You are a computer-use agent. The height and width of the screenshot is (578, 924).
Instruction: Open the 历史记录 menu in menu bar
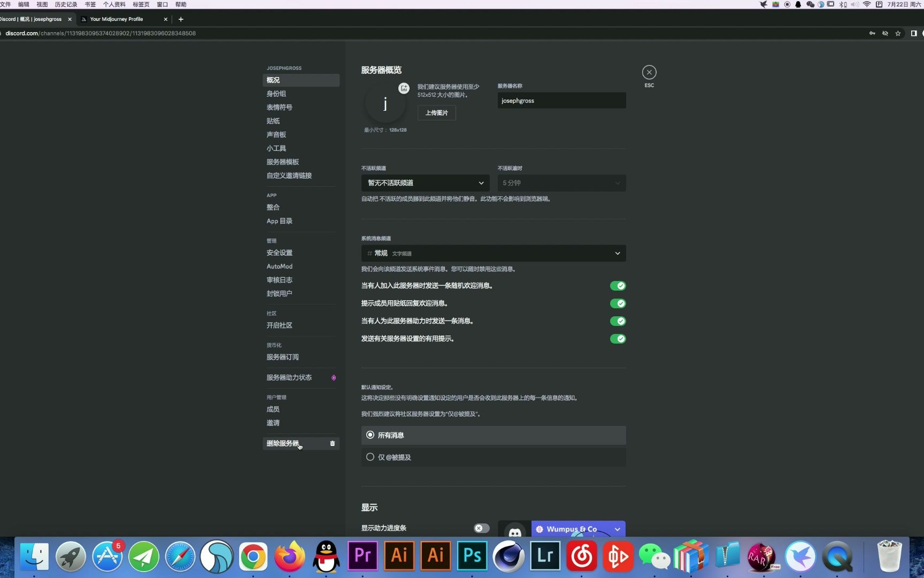point(65,4)
